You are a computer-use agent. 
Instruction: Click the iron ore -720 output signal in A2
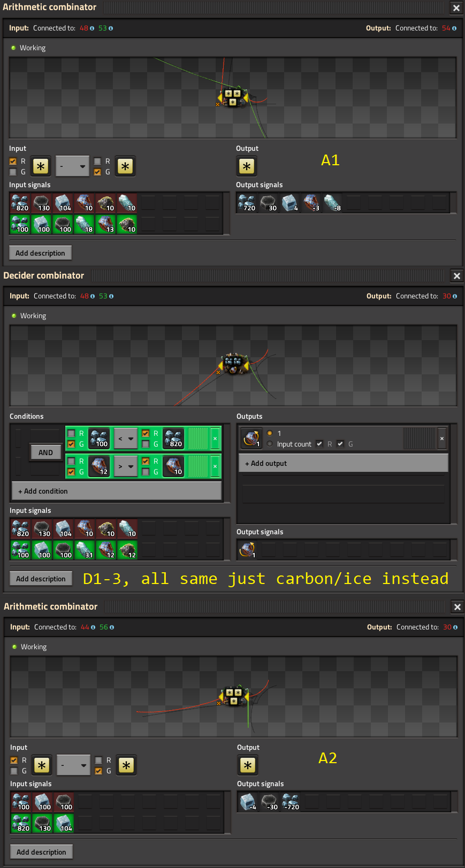point(291,802)
